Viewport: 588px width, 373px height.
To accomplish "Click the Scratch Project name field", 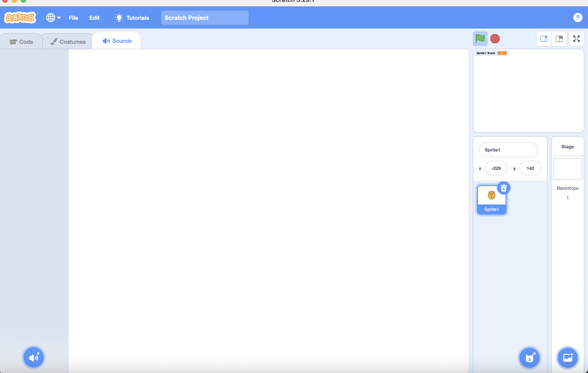I will (x=205, y=17).
